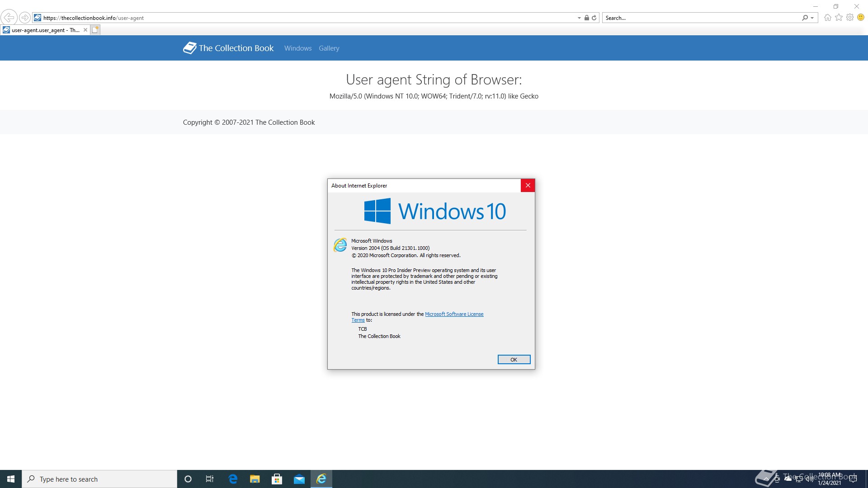Image resolution: width=868 pixels, height=488 pixels.
Task: Open Microsoft Store from the taskbar
Action: [277, 479]
